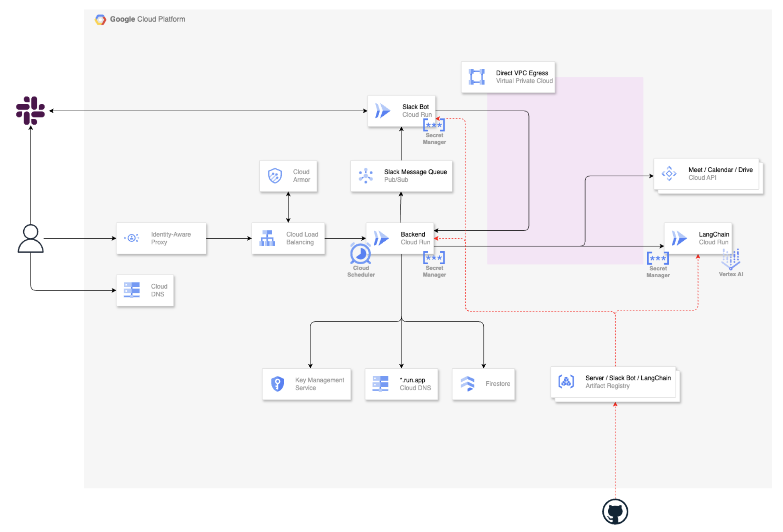
Task: Select Secret Manager icon under Slack Bot
Action: [434, 125]
